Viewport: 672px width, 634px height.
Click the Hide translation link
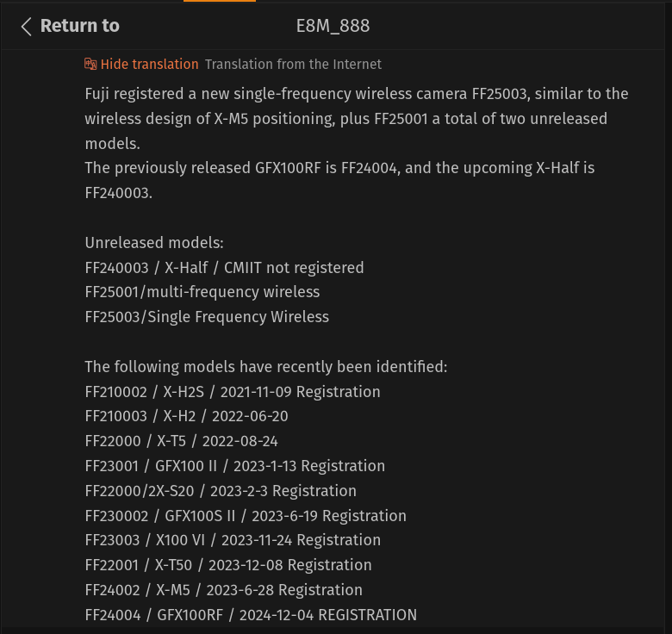(150, 65)
